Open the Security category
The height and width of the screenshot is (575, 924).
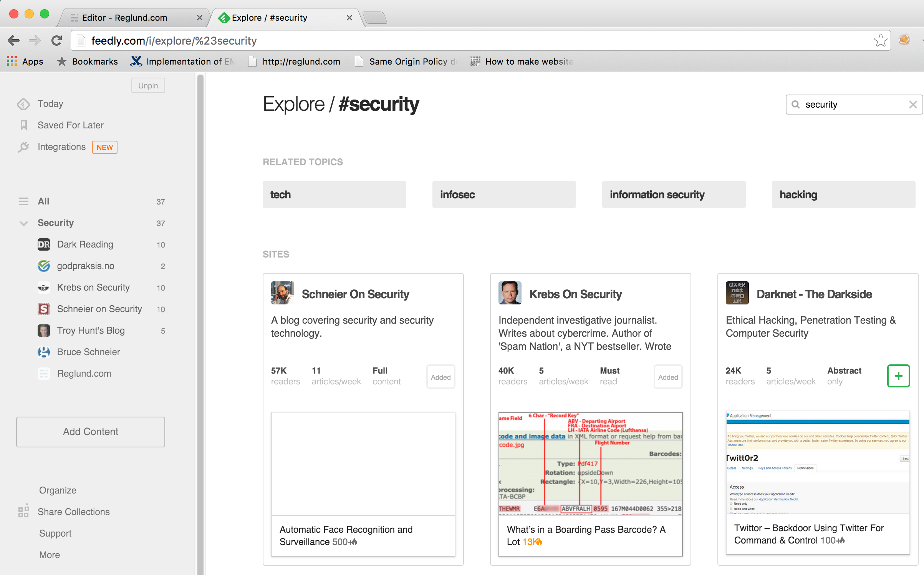[x=56, y=223]
